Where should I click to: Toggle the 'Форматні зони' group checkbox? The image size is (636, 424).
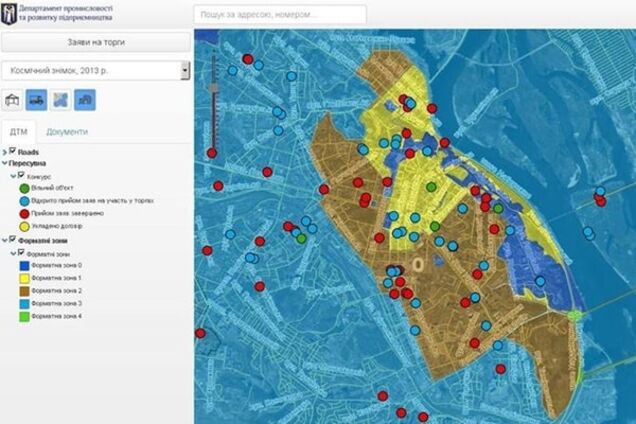[x=13, y=240]
